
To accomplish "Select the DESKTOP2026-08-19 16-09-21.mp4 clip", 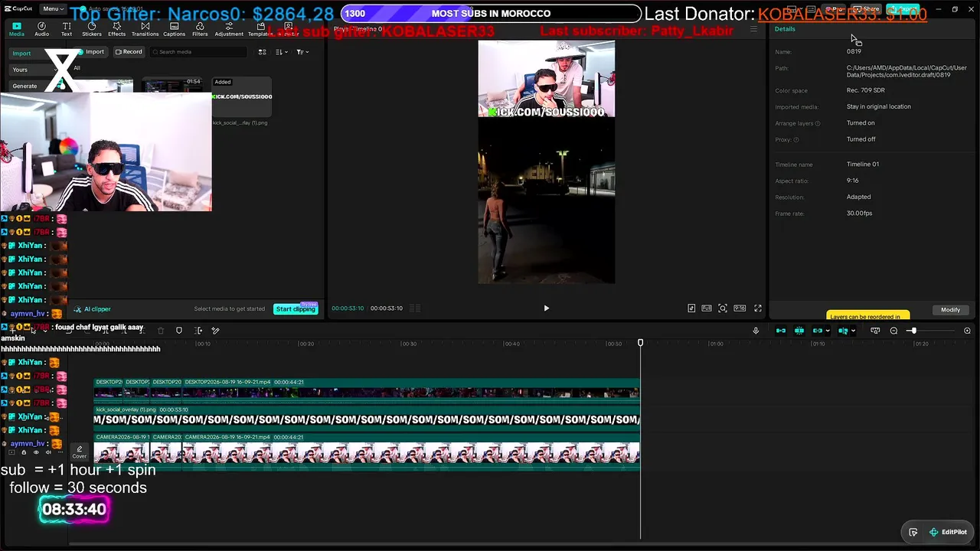I will coord(412,390).
